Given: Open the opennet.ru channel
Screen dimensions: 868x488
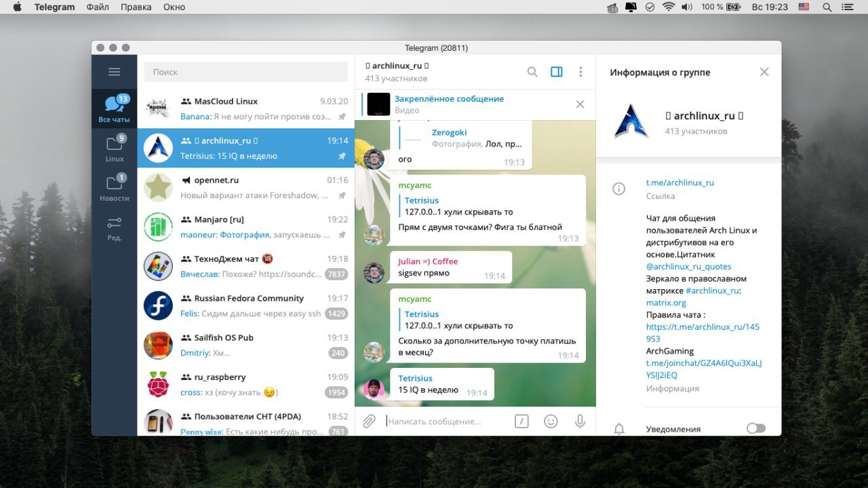Looking at the screenshot, I should coord(246,187).
